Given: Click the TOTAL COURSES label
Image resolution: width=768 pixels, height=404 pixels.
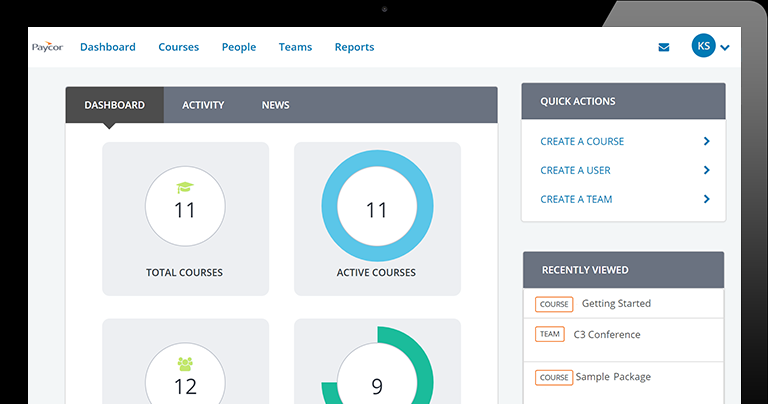Looking at the screenshot, I should 184,273.
